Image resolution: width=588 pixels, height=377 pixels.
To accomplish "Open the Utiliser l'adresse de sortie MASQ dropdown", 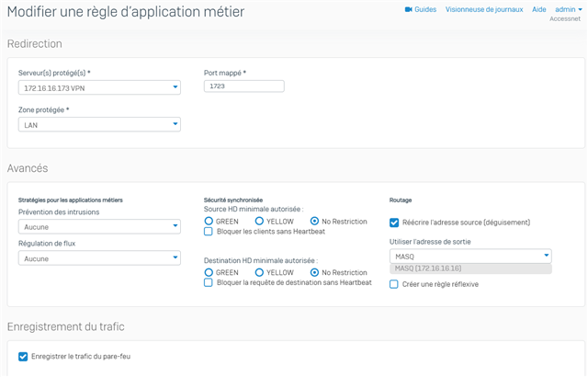I will coord(470,257).
